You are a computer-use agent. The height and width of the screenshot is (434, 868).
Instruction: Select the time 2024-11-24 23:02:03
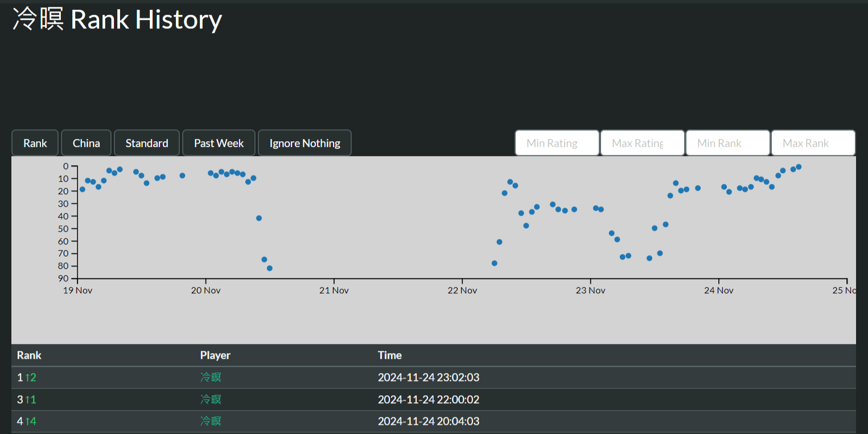pyautogui.click(x=429, y=377)
